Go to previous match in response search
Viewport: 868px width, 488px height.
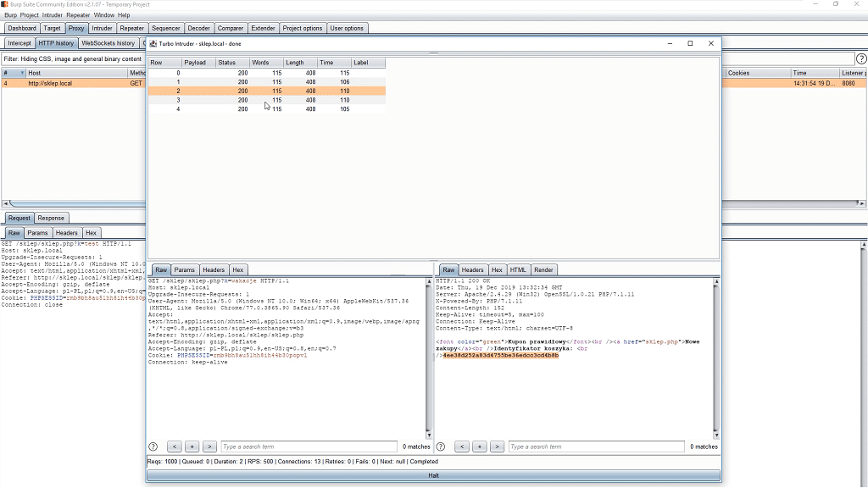(x=462, y=446)
